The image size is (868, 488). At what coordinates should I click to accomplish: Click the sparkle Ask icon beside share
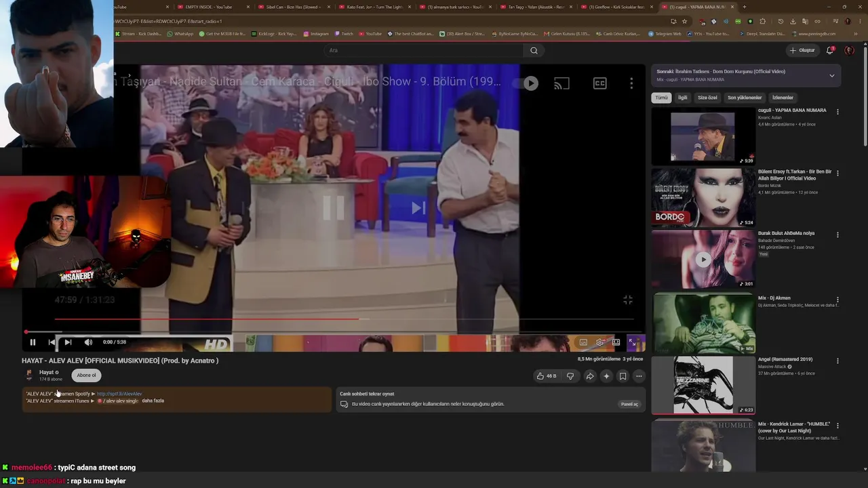pyautogui.click(x=606, y=376)
